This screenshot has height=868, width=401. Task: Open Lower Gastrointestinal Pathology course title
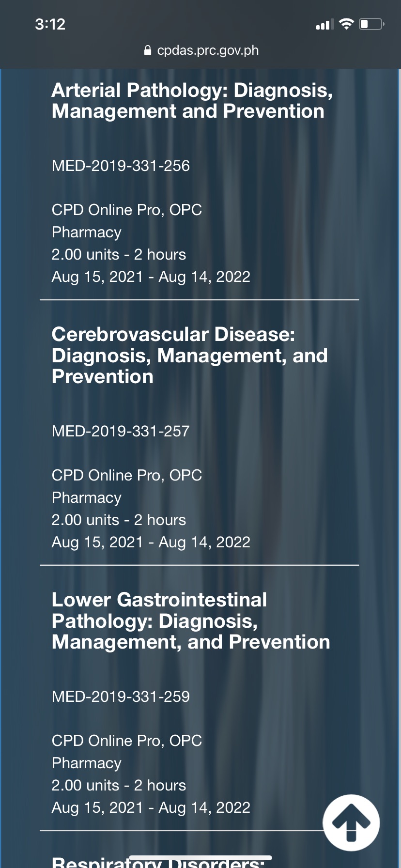[x=191, y=620]
